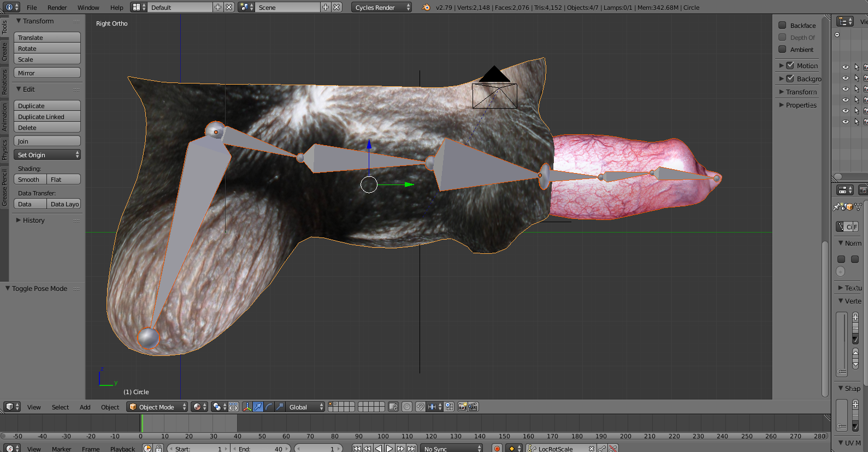Select the rotate manipulator arc icon

point(269,407)
